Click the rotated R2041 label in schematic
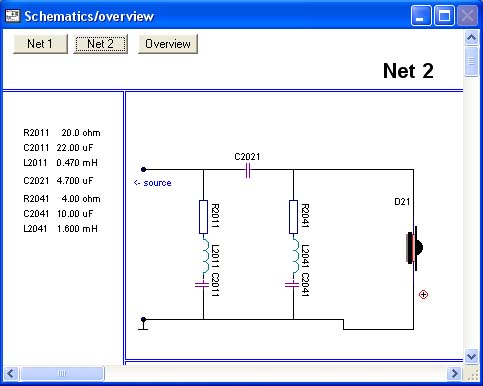Viewport: 483px width, 386px height. (x=305, y=216)
